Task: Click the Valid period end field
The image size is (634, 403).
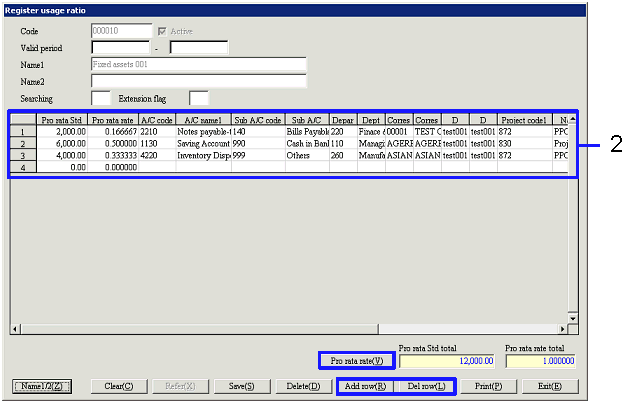Action: coord(198,47)
